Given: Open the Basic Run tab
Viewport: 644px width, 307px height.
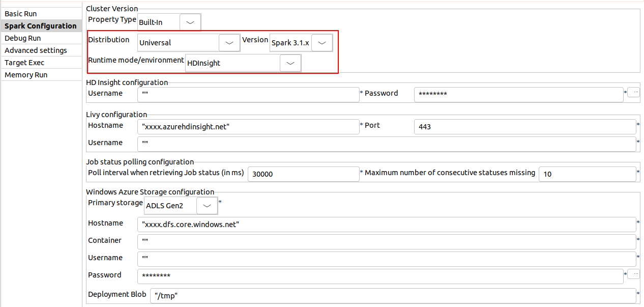Looking at the screenshot, I should point(21,14).
